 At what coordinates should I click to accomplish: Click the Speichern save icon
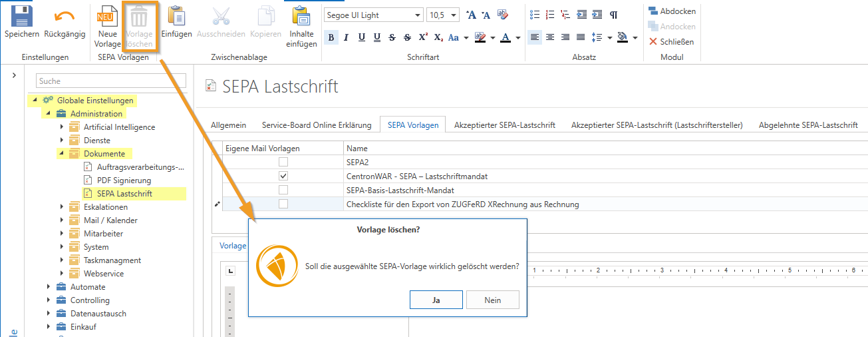[x=21, y=17]
